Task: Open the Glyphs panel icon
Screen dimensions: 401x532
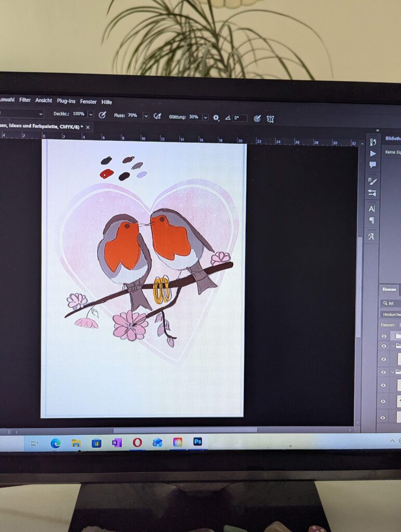Action: pos(371,236)
